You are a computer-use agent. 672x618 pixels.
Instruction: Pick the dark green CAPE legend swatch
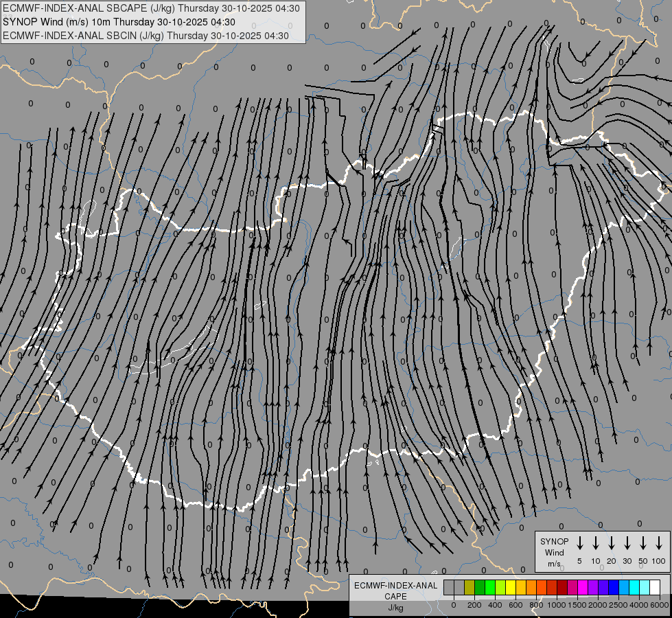point(480,587)
